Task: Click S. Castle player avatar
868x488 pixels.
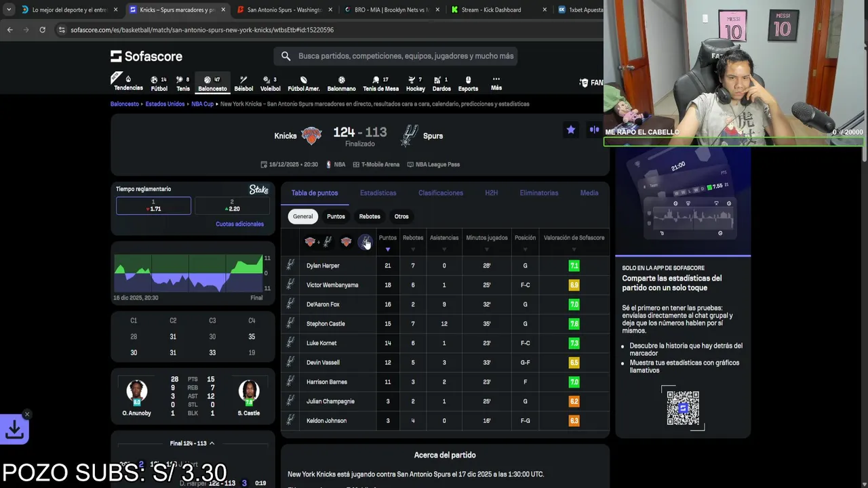Action: [x=248, y=391]
